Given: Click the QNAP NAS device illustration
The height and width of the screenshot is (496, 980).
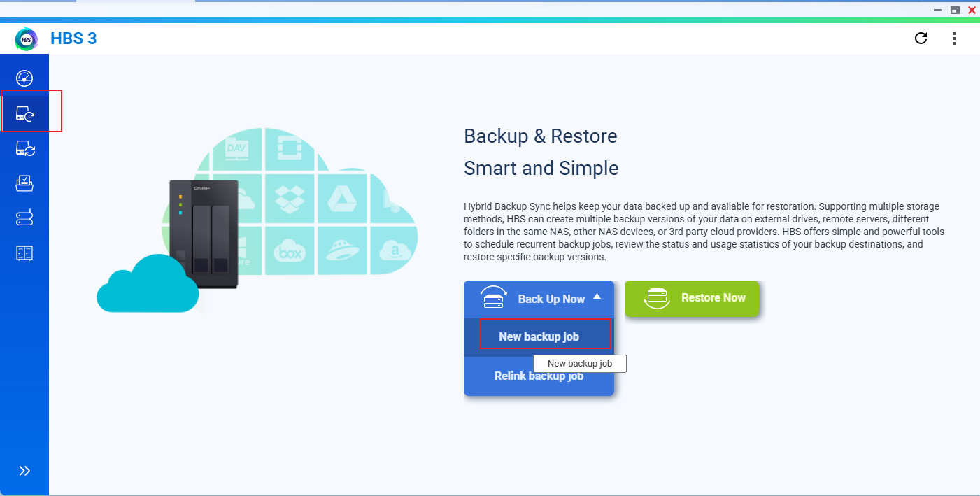Looking at the screenshot, I should [x=204, y=234].
